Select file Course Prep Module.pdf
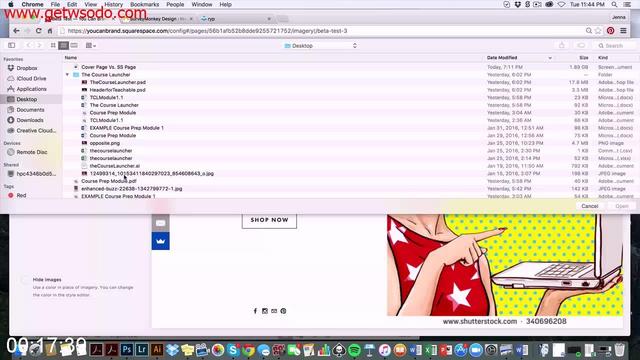The image size is (640, 360). (109, 181)
